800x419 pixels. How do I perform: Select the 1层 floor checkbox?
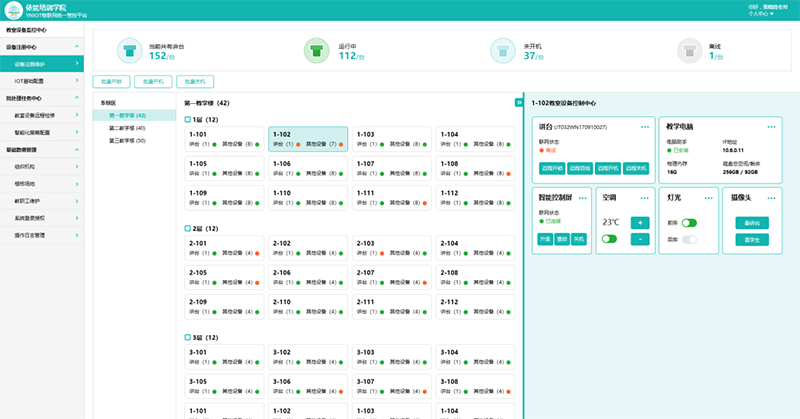(188, 120)
